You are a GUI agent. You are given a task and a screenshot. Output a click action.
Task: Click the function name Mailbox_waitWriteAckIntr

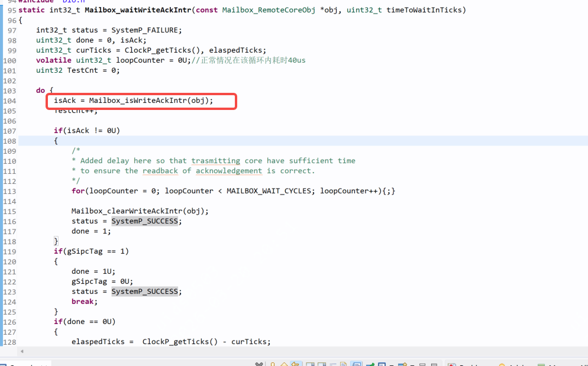tap(138, 10)
